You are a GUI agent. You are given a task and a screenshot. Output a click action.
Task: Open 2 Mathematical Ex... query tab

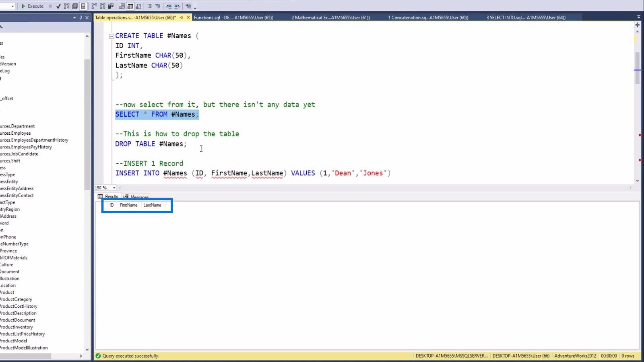[x=330, y=18]
